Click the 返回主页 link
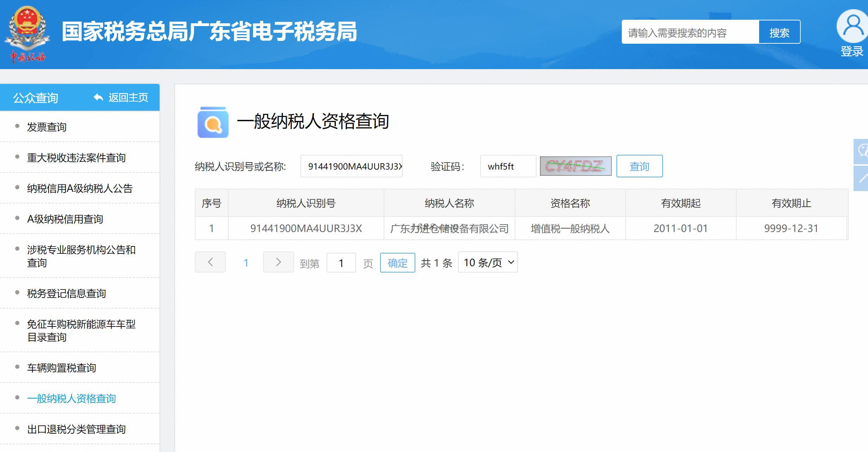This screenshot has width=868, height=452. pyautogui.click(x=128, y=97)
